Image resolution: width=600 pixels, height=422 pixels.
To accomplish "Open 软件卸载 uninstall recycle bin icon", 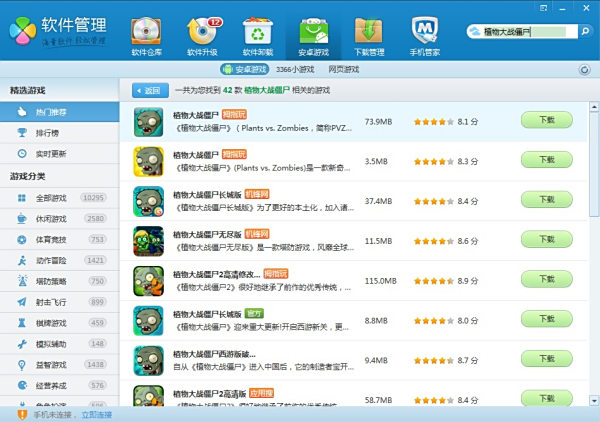I will pos(258,37).
